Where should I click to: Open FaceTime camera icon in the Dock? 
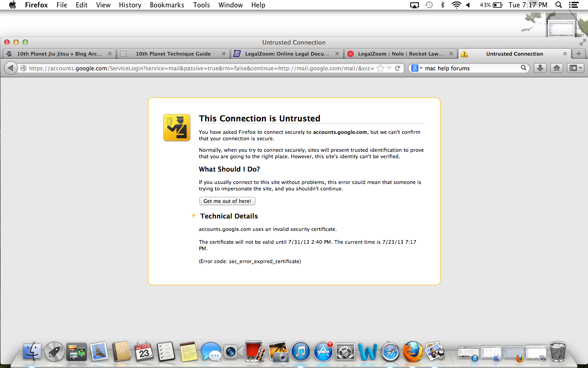tap(233, 352)
